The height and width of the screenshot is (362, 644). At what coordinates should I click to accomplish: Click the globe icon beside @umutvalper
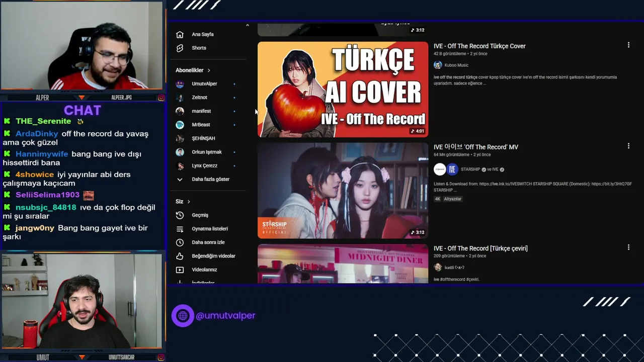[x=183, y=316]
